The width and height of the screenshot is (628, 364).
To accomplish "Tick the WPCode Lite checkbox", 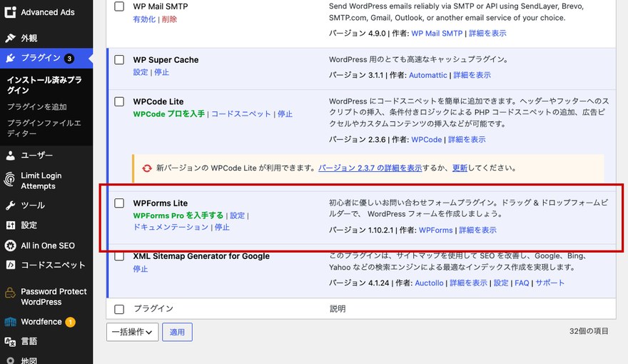I will pyautogui.click(x=119, y=101).
